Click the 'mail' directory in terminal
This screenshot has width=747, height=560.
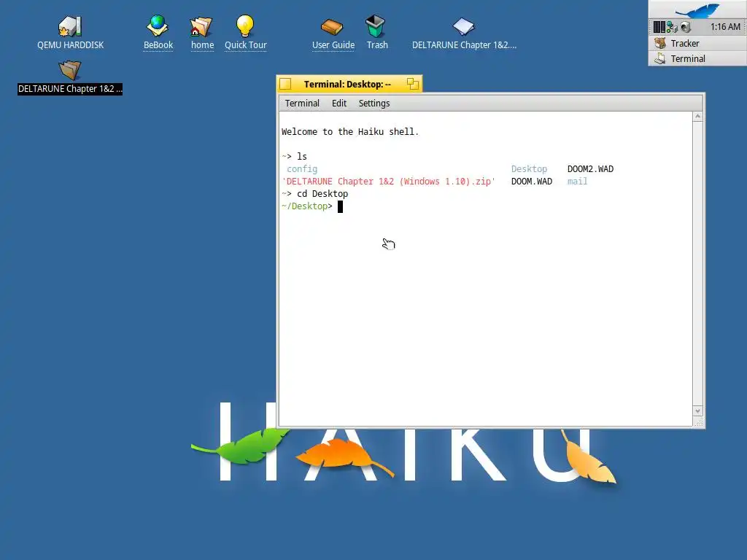(577, 182)
